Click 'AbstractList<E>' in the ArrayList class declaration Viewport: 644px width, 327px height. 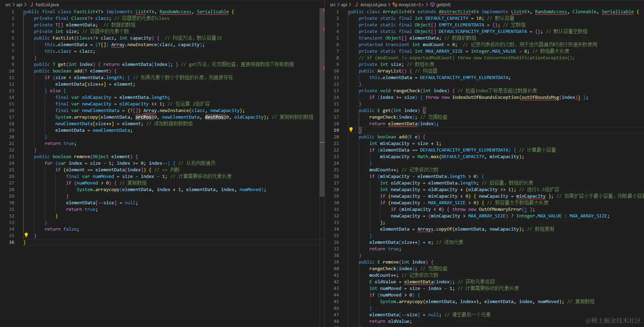pos(459,12)
